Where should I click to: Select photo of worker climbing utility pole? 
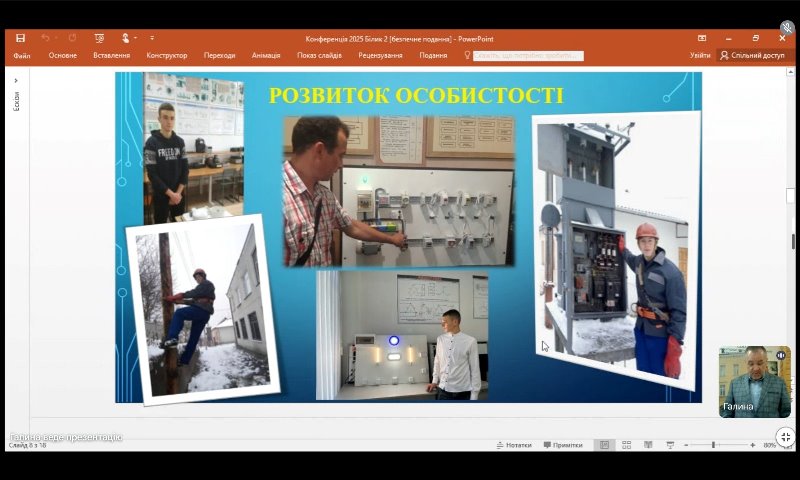[203, 309]
